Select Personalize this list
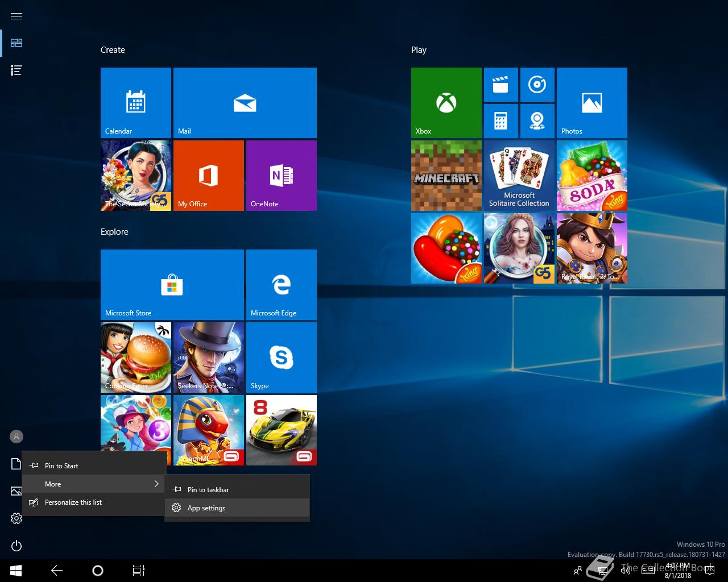 click(x=94, y=502)
